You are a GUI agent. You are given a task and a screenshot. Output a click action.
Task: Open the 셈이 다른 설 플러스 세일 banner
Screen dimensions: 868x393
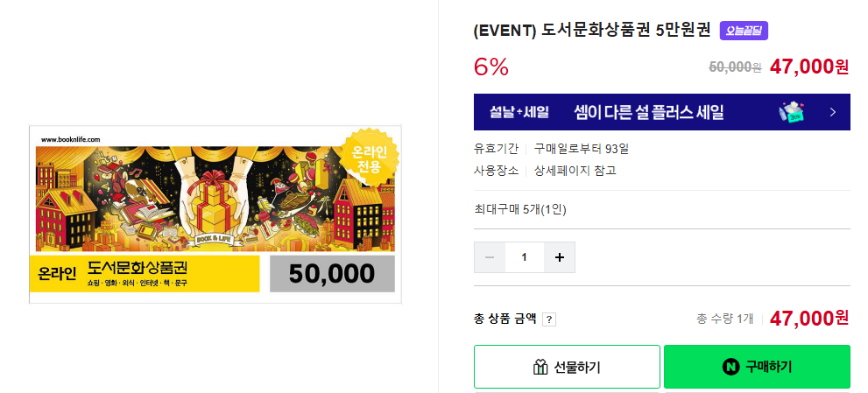648,112
